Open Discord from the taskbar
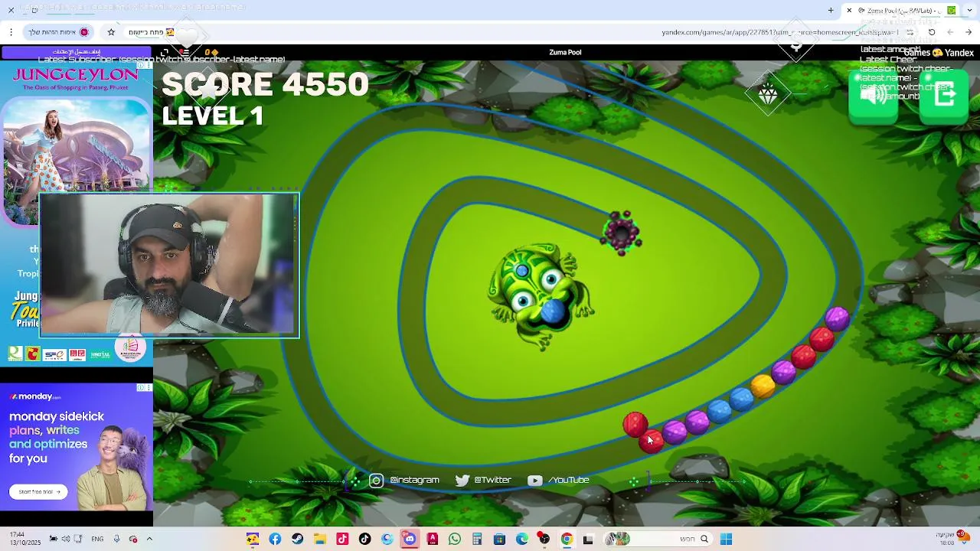The height and width of the screenshot is (551, 980). coord(410,539)
